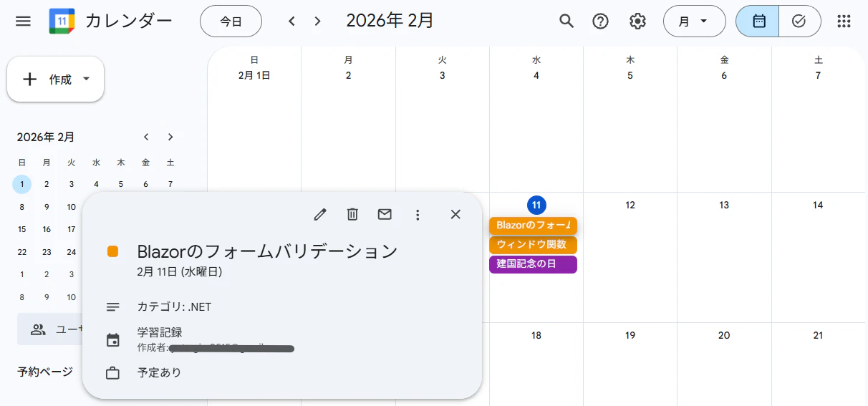This screenshot has width=868, height=406.
Task: Click 2026年 2月 header title
Action: [390, 21]
